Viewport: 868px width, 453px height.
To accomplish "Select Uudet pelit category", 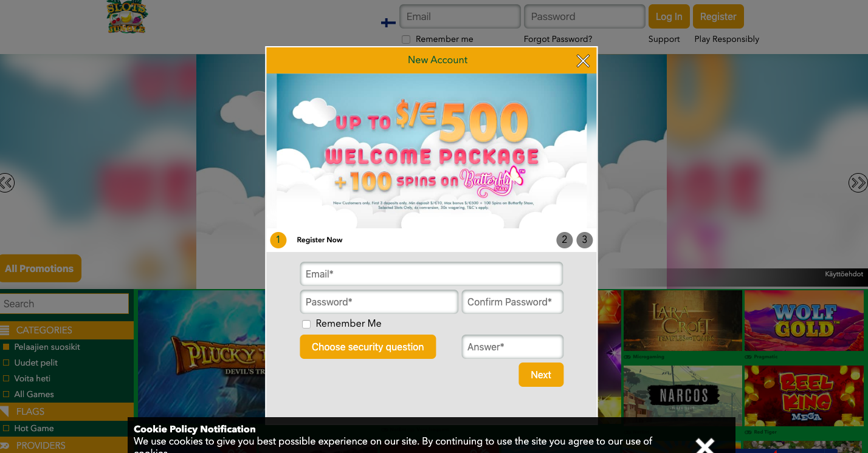I will 36,363.
